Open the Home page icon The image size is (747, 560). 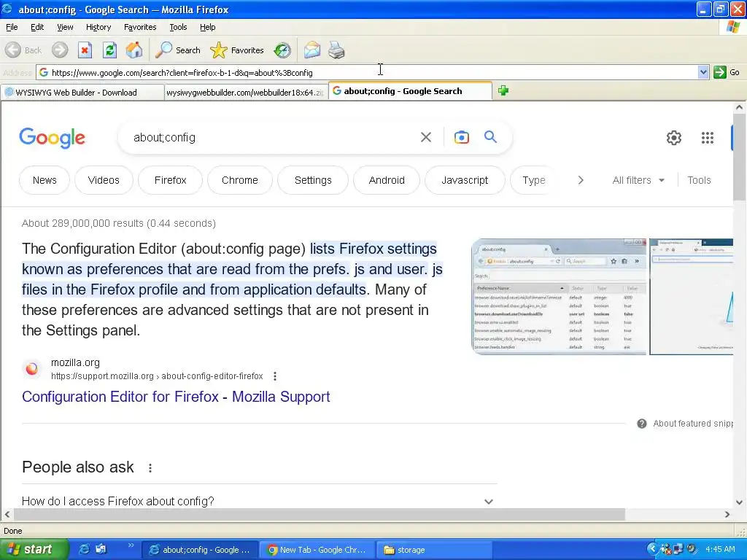pyautogui.click(x=134, y=50)
